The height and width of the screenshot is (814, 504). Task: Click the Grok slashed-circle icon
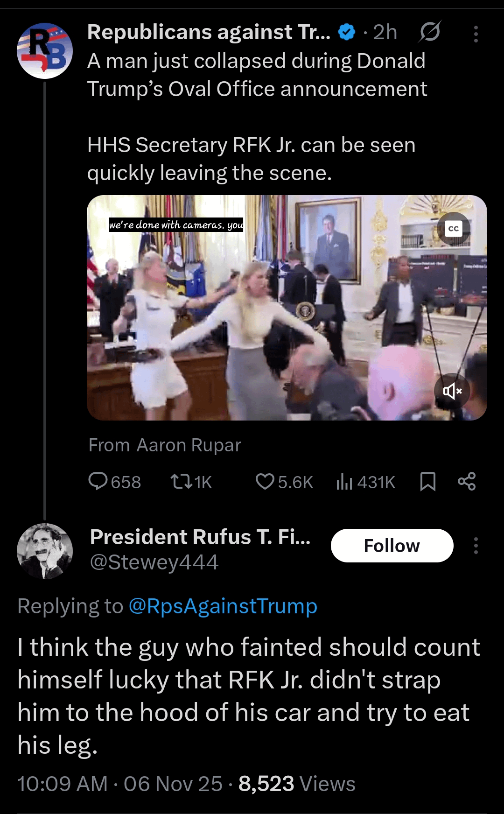coord(429,32)
